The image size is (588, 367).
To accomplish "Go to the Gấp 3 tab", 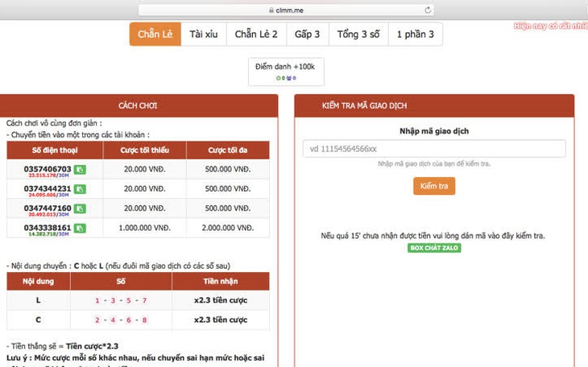I will (x=308, y=34).
